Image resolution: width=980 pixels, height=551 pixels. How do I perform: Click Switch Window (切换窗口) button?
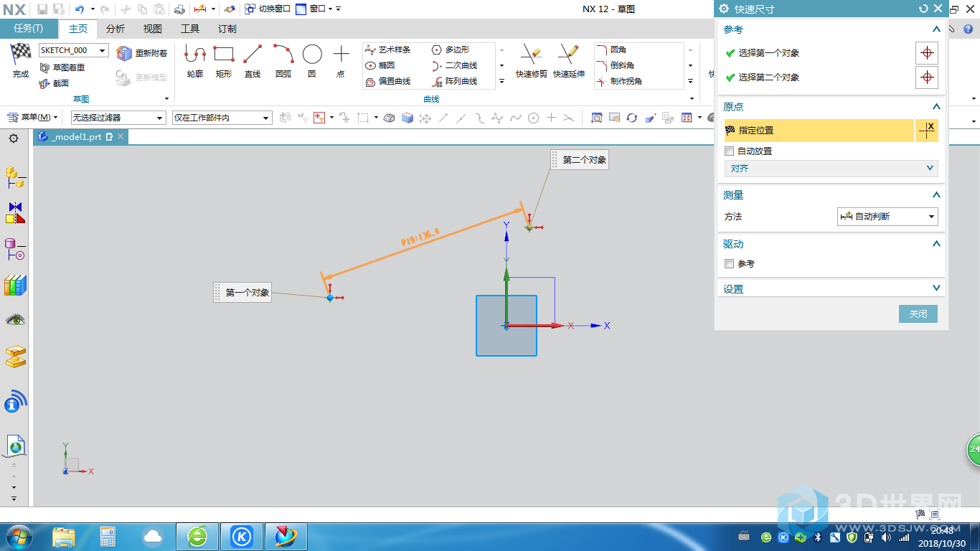coord(268,9)
